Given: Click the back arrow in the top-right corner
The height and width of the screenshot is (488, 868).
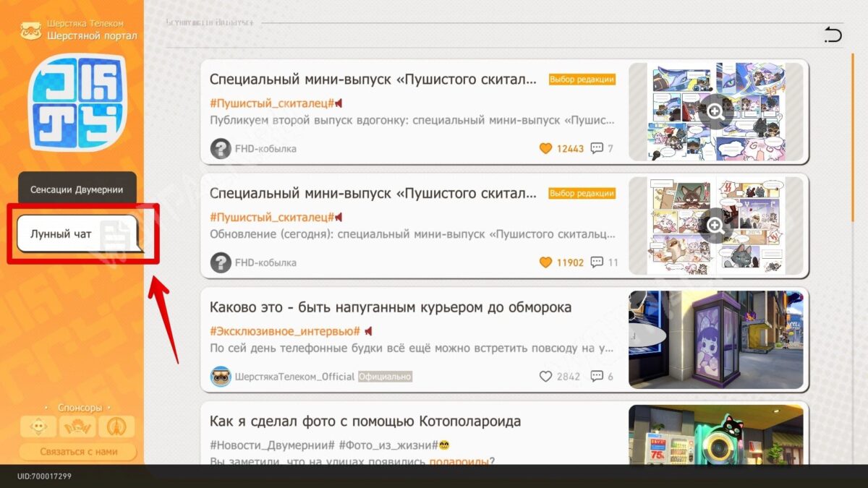Looking at the screenshot, I should 833,35.
